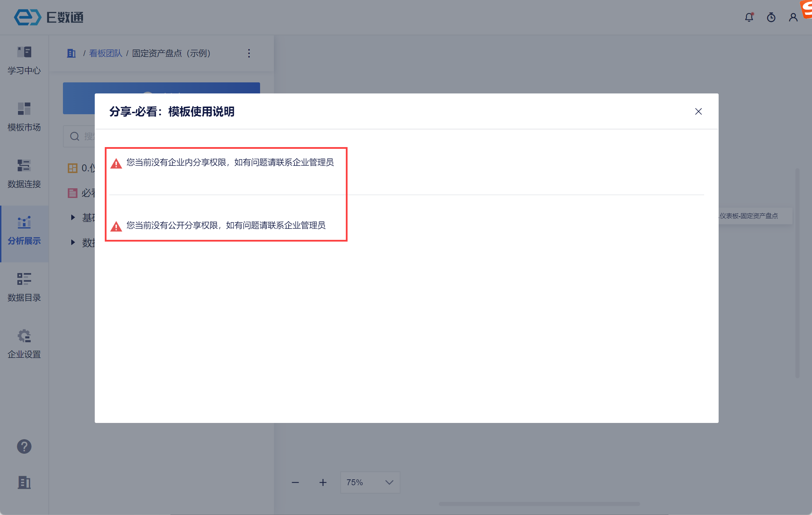Click the zoom in plus button
The width and height of the screenshot is (812, 515).
click(323, 482)
